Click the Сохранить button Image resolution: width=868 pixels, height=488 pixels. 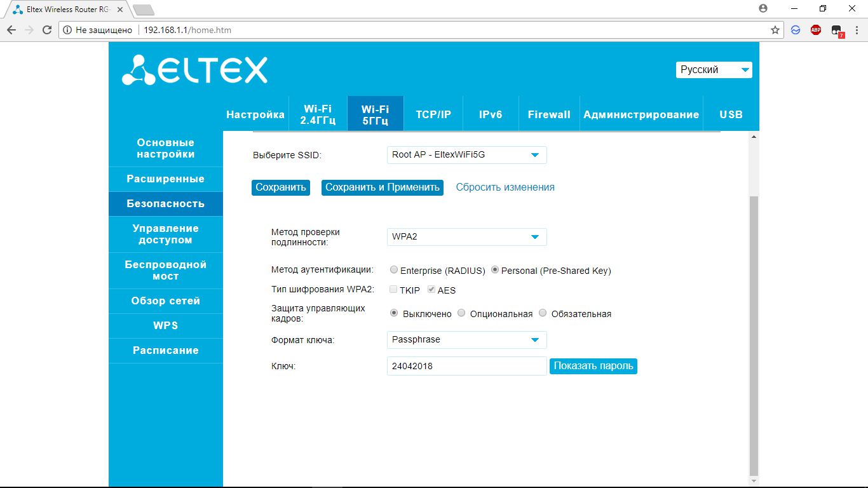pos(281,187)
